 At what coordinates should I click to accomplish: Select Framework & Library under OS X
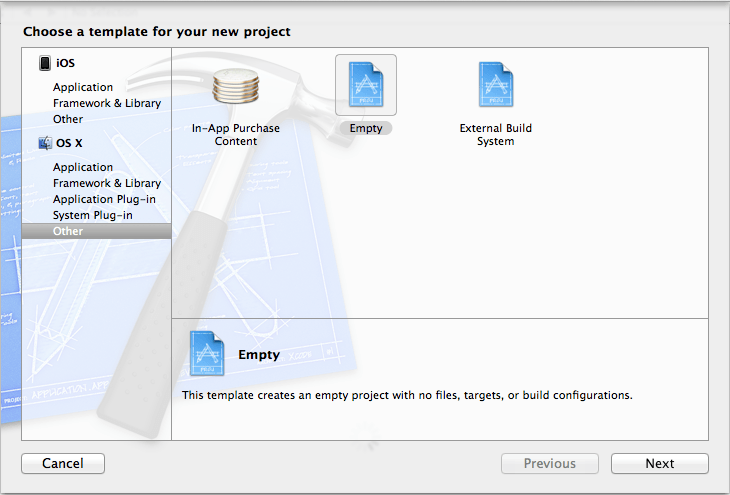[x=107, y=183]
